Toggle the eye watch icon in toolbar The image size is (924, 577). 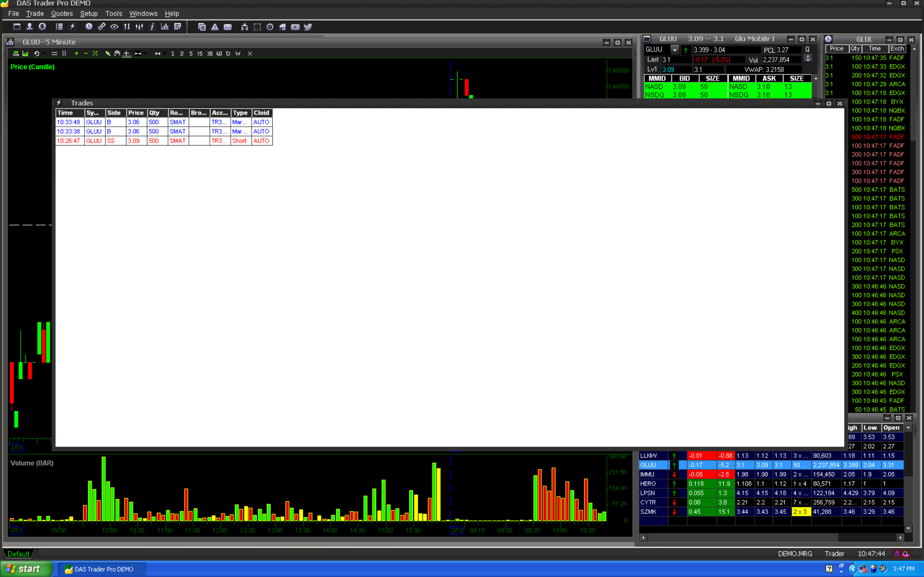point(114,27)
